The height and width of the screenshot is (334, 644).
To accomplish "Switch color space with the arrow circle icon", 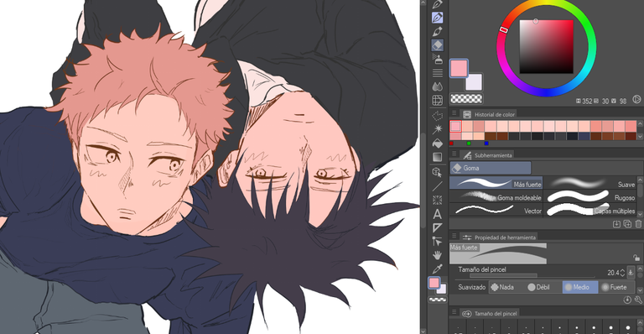I will pos(636,99).
